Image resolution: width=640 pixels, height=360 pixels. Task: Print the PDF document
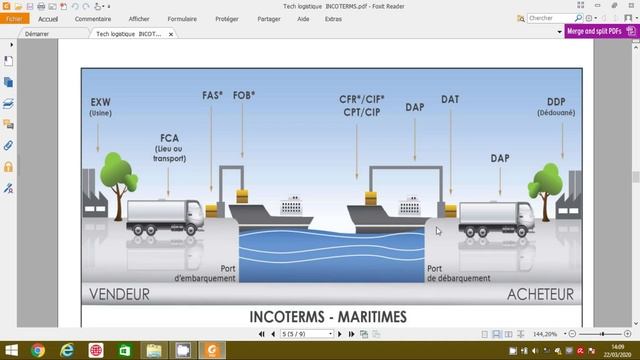pos(41,6)
